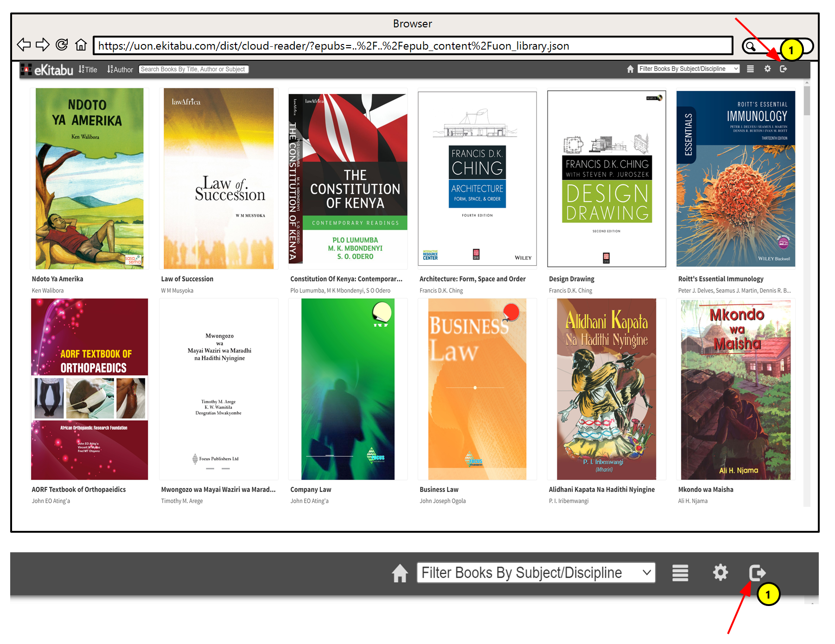Click author Timothy M. Arege text
This screenshot has height=644, width=835.
point(182,501)
